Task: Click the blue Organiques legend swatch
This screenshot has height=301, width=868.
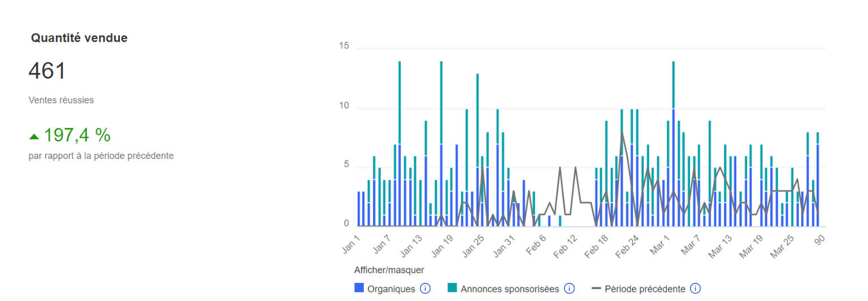Action: [x=359, y=289]
